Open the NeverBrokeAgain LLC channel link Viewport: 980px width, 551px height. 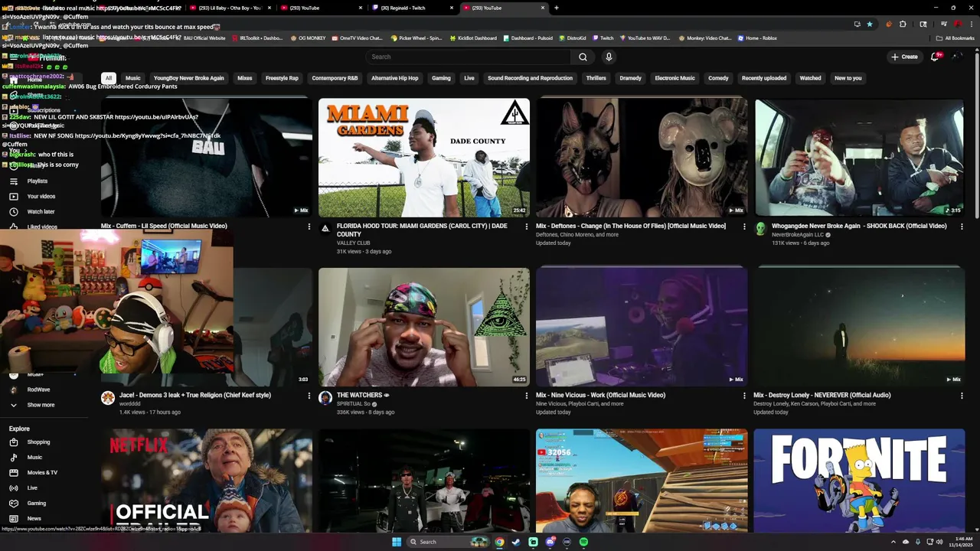(x=798, y=235)
